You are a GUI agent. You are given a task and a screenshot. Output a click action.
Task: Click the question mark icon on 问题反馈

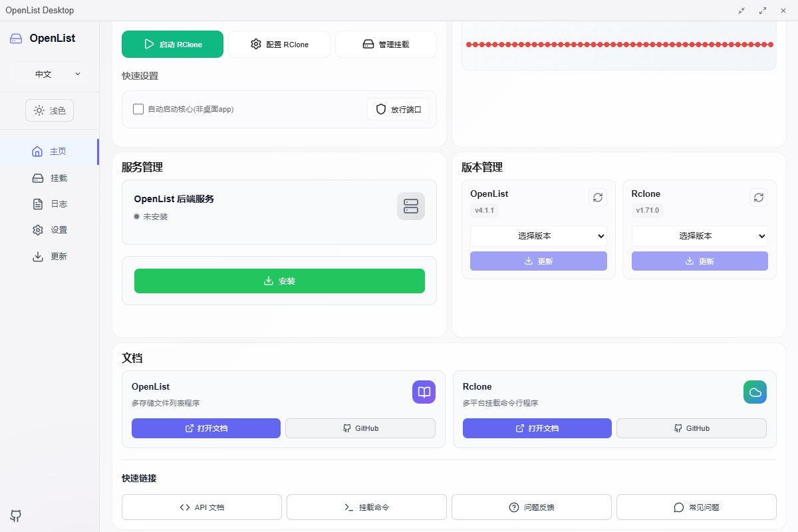(514, 507)
